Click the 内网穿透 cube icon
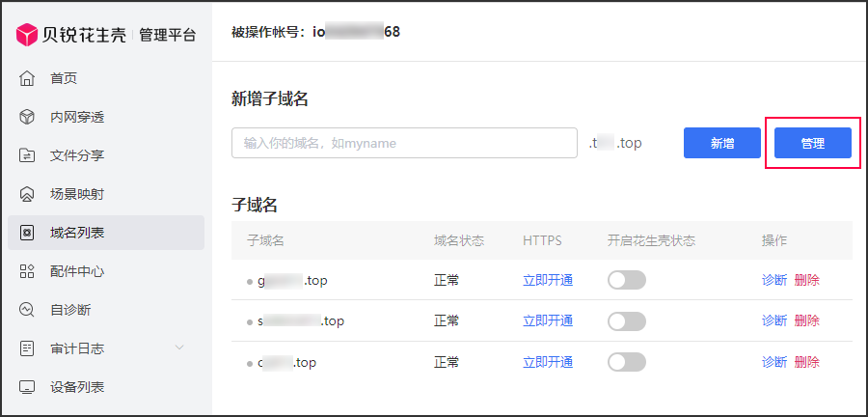Image resolution: width=868 pixels, height=417 pixels. (27, 117)
